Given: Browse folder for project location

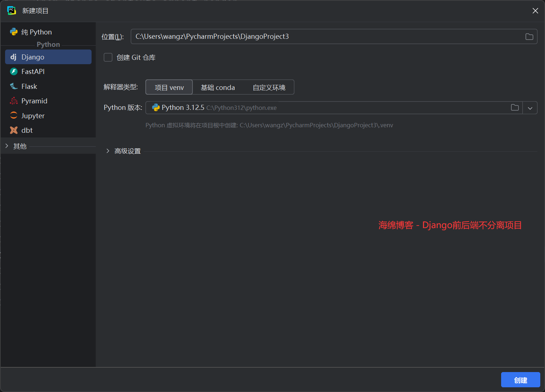Looking at the screenshot, I should pos(529,37).
